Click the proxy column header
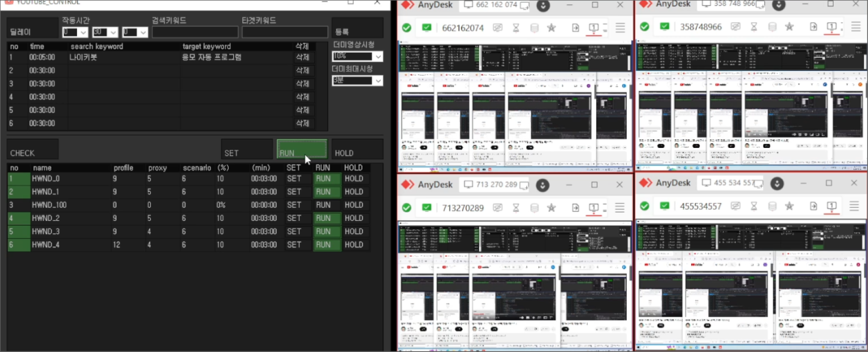This screenshot has width=868, height=352. [157, 168]
